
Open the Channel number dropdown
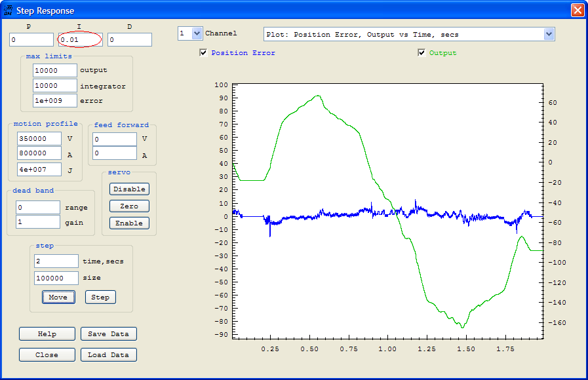pos(197,33)
